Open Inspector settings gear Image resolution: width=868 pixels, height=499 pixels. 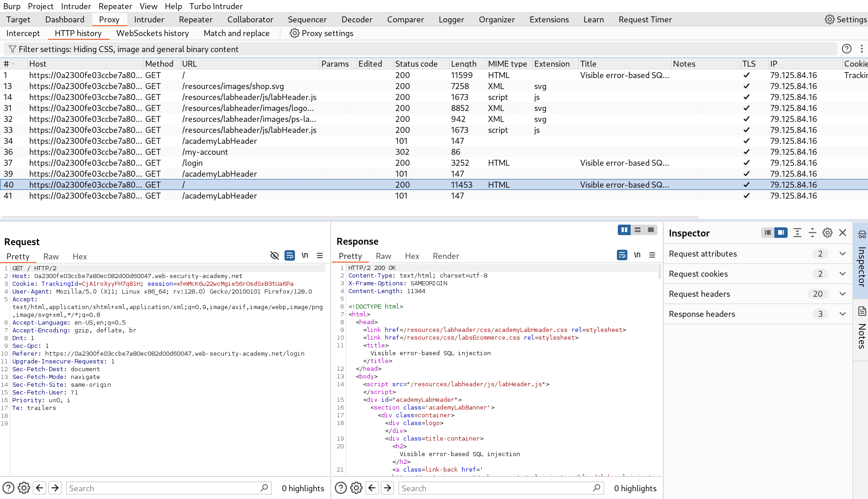827,233
